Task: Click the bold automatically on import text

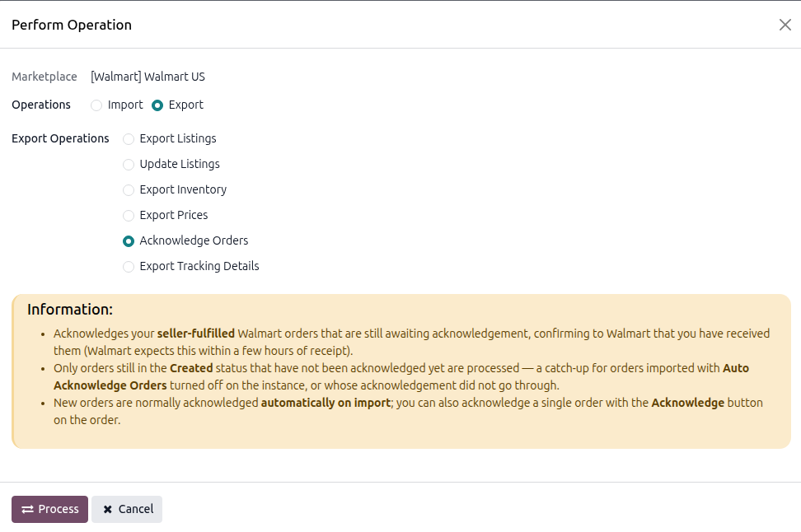Action: [x=326, y=403]
